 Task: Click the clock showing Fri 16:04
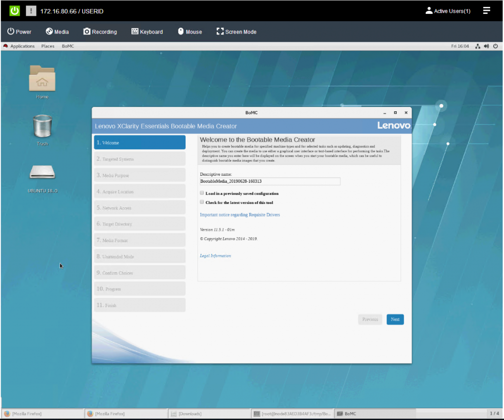click(460, 46)
